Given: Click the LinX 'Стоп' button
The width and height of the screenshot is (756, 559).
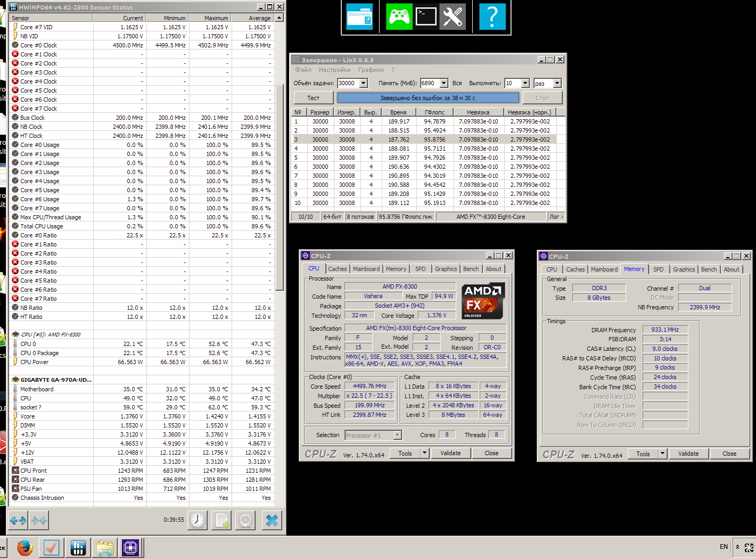Looking at the screenshot, I should tap(542, 98).
